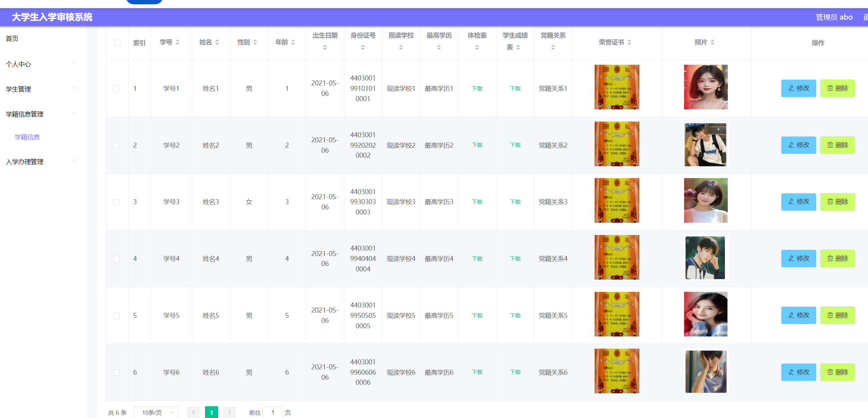Download 体检表 for 姓名3 row
The width and height of the screenshot is (868, 418).
[477, 202]
